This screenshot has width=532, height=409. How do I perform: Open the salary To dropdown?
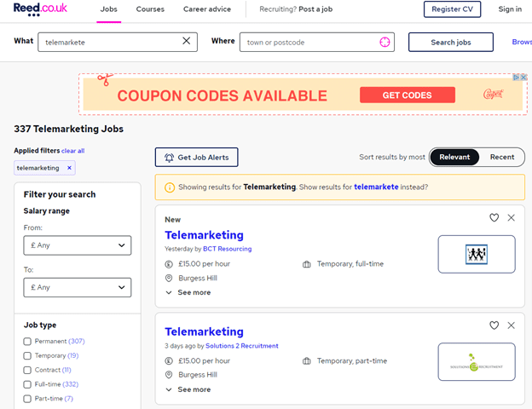[x=78, y=287]
